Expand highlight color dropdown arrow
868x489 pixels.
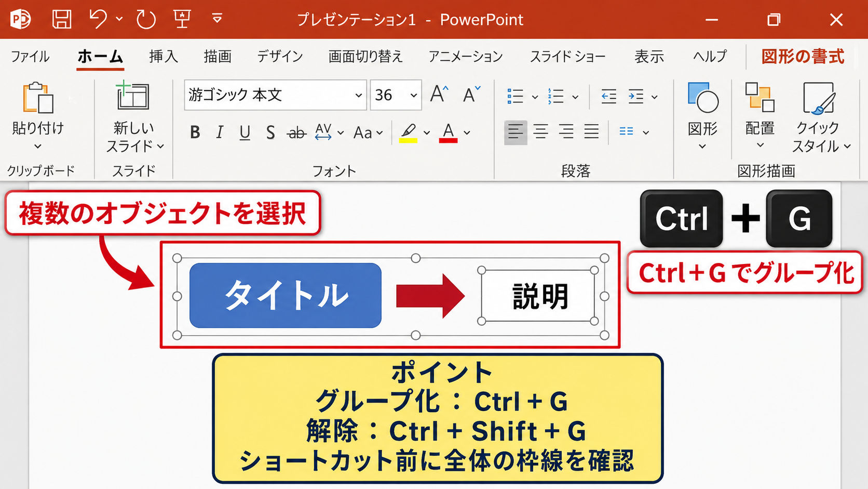coord(427,133)
